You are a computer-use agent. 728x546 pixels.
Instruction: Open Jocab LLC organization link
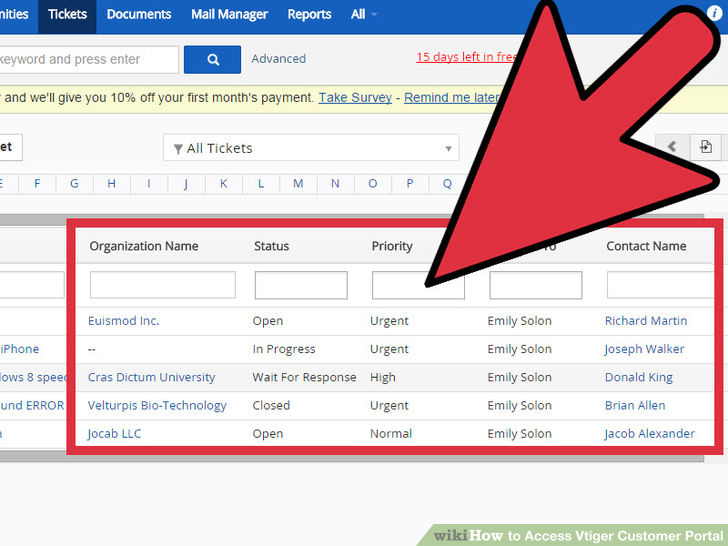[114, 434]
